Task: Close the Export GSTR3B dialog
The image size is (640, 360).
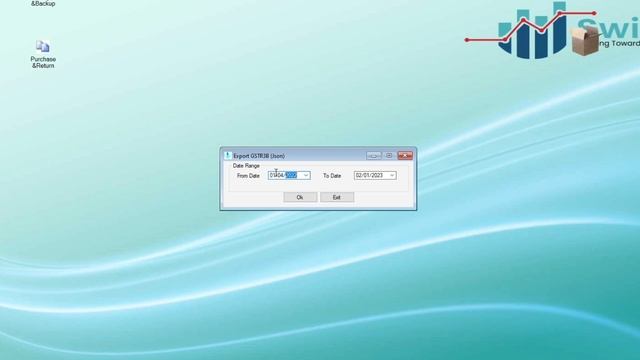Action: [x=405, y=156]
